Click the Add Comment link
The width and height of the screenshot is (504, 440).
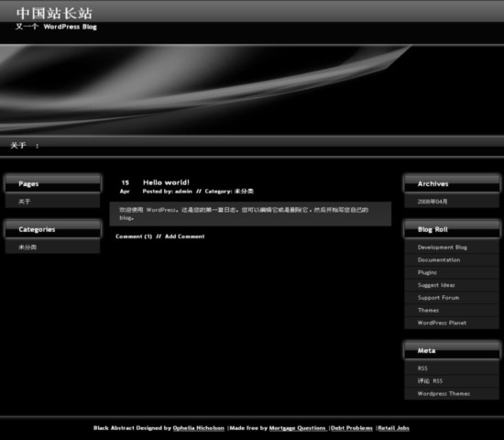[x=185, y=236]
